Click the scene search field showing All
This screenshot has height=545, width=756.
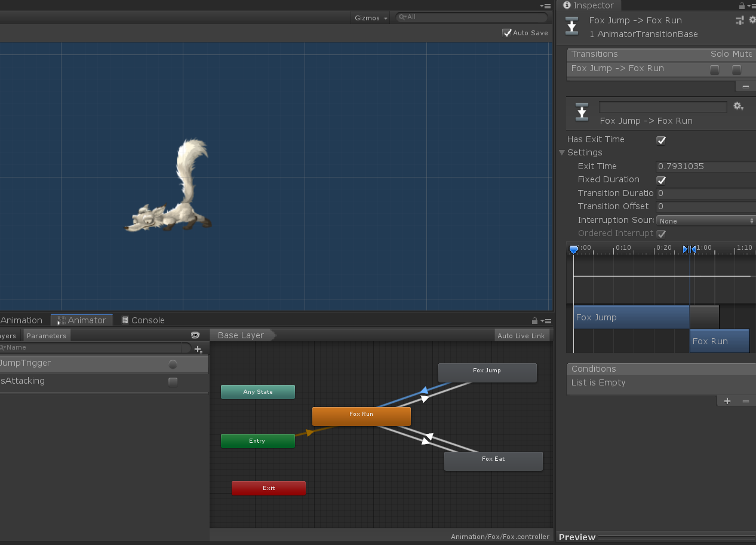click(472, 17)
